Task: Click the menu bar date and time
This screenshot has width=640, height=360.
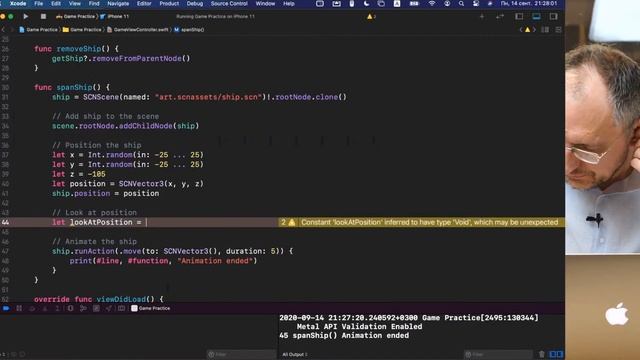Action: [x=529, y=4]
